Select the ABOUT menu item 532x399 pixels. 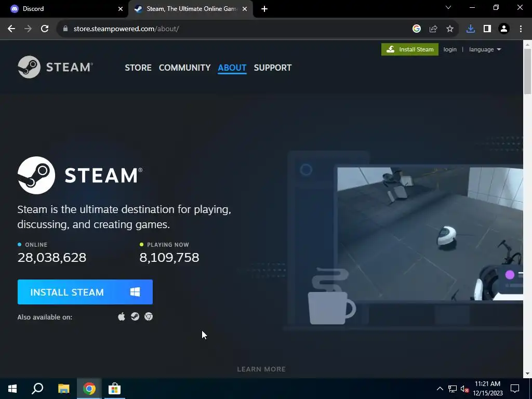pyautogui.click(x=232, y=68)
